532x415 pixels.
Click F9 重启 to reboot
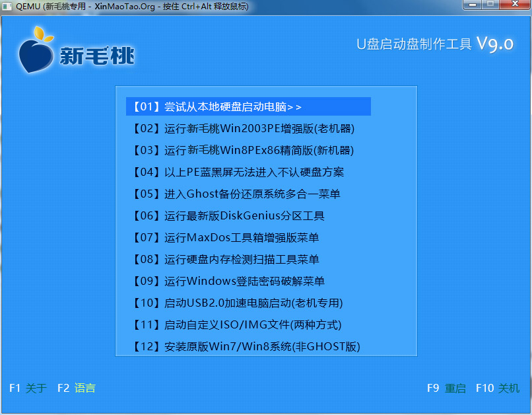click(446, 388)
